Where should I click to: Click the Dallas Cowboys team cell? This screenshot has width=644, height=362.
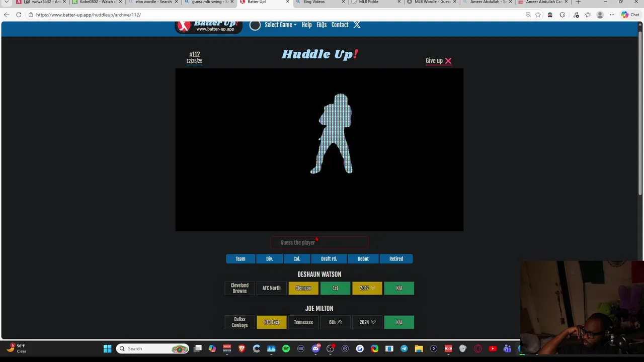click(239, 322)
